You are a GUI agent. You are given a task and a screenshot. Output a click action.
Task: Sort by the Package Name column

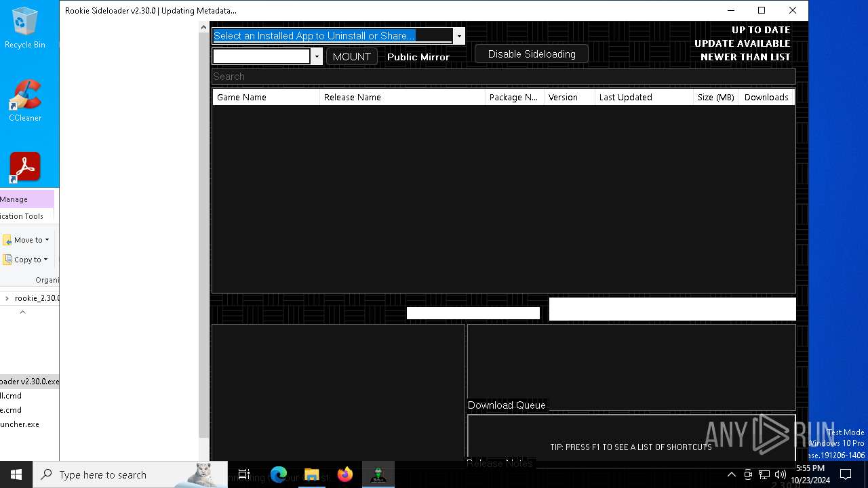515,98
